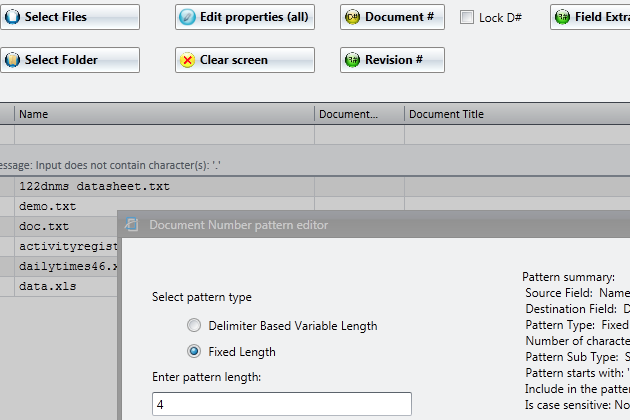The image size is (630, 420).
Task: Click the Select Files icon button
Action: (x=12, y=17)
